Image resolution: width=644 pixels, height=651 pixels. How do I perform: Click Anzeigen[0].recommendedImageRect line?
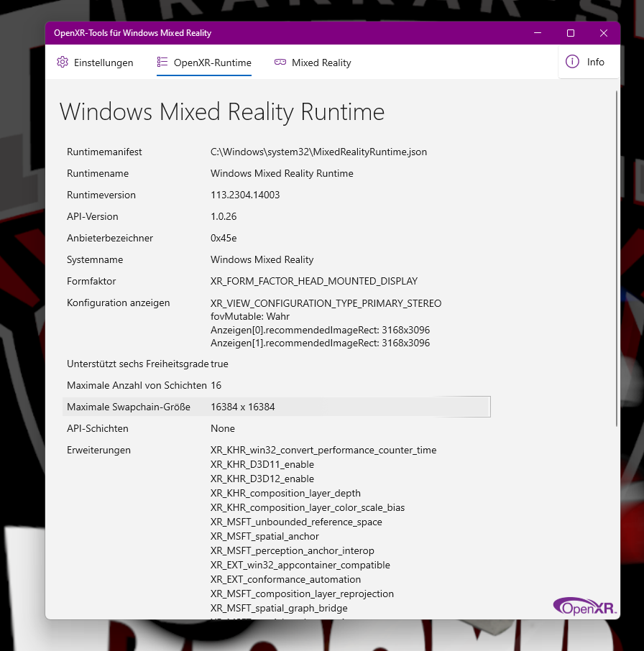(320, 330)
